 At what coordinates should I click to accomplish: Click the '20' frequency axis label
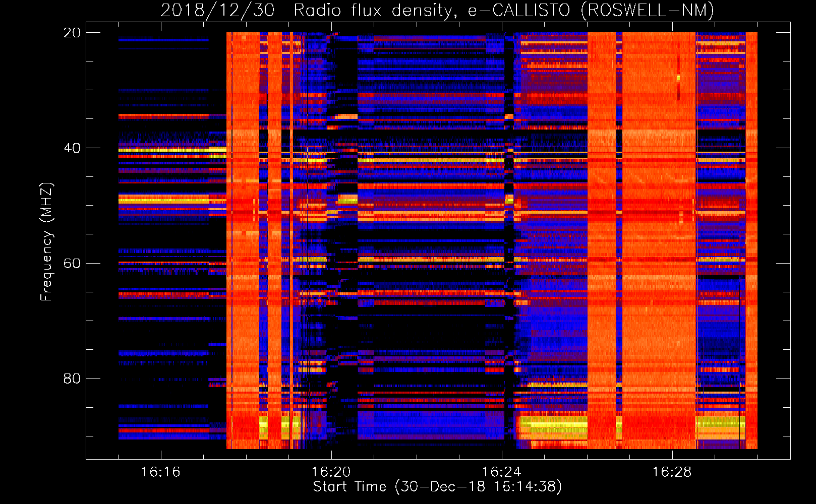[x=72, y=33]
